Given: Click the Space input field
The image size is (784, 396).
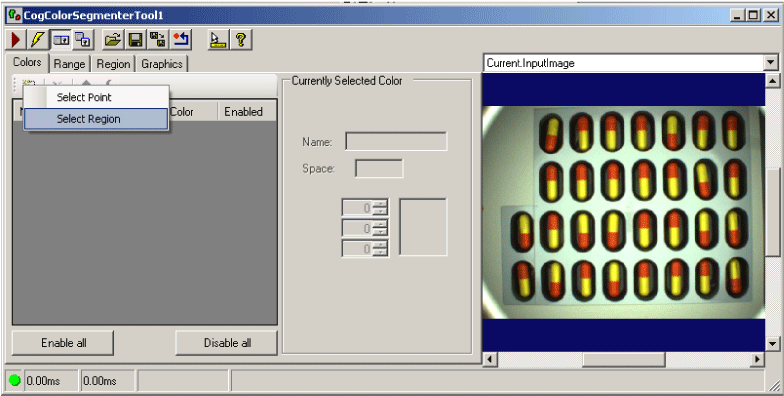Looking at the screenshot, I should [x=379, y=168].
